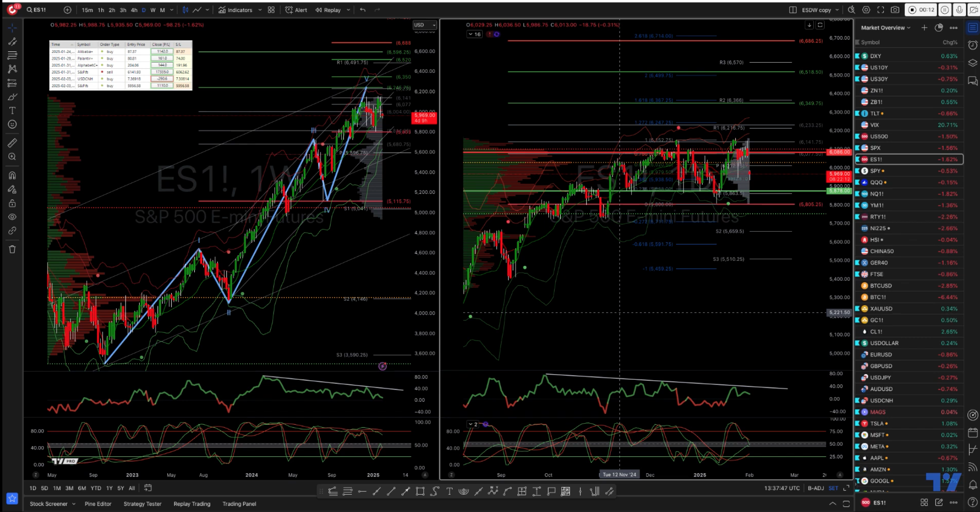980x512 pixels.
Task: Open the Strategy Tester tab
Action: tap(142, 504)
